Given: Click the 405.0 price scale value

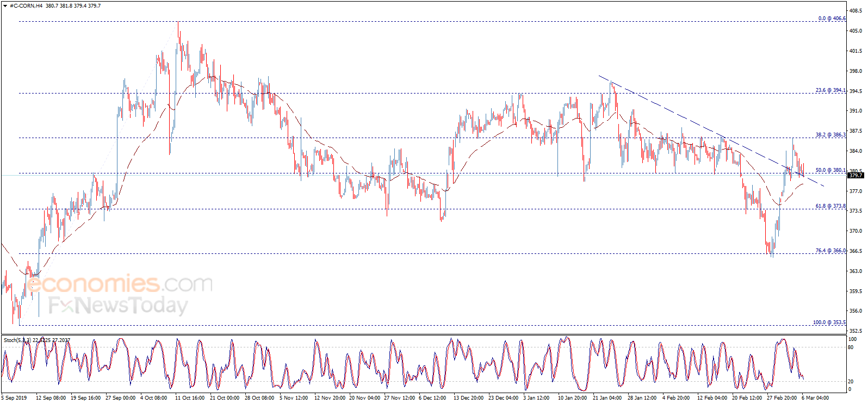Looking at the screenshot, I should (856, 31).
